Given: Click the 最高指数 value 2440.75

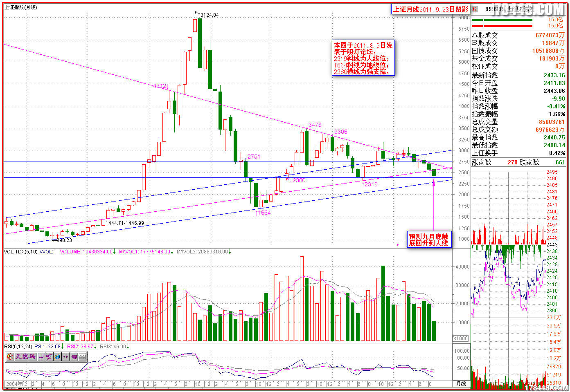Looking at the screenshot, I should pyautogui.click(x=554, y=137).
